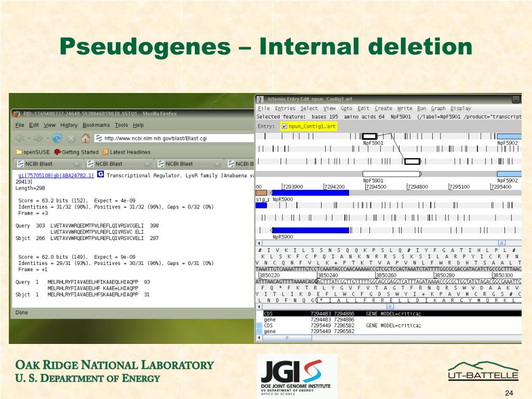This screenshot has width=532, height=399.
Task: Toggle the npun_Contig1.art entry checkbox
Action: [284, 126]
